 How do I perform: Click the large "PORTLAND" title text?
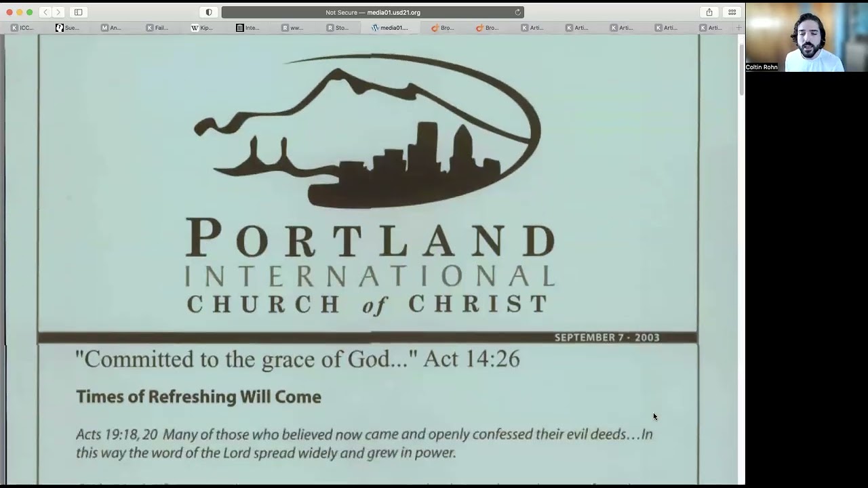[x=371, y=238]
